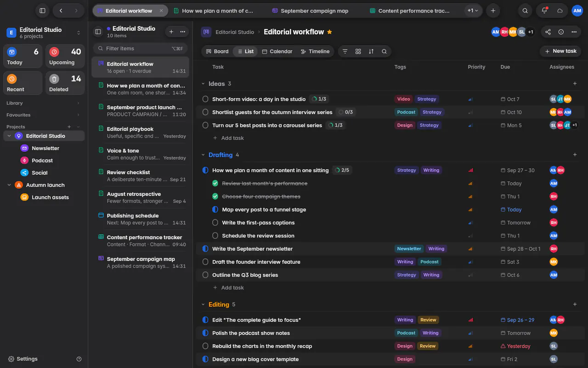Go back with the left arrow
The image size is (588, 368).
tap(61, 11)
